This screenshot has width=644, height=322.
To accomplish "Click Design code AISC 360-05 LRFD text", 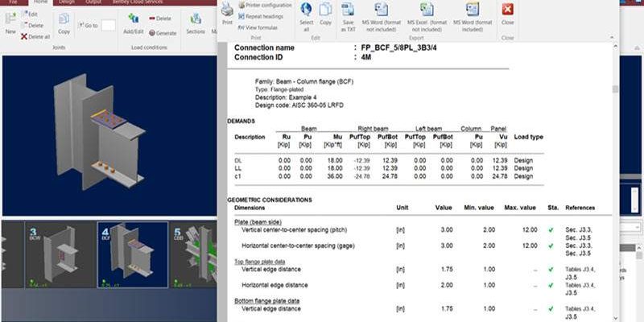I will [x=299, y=105].
